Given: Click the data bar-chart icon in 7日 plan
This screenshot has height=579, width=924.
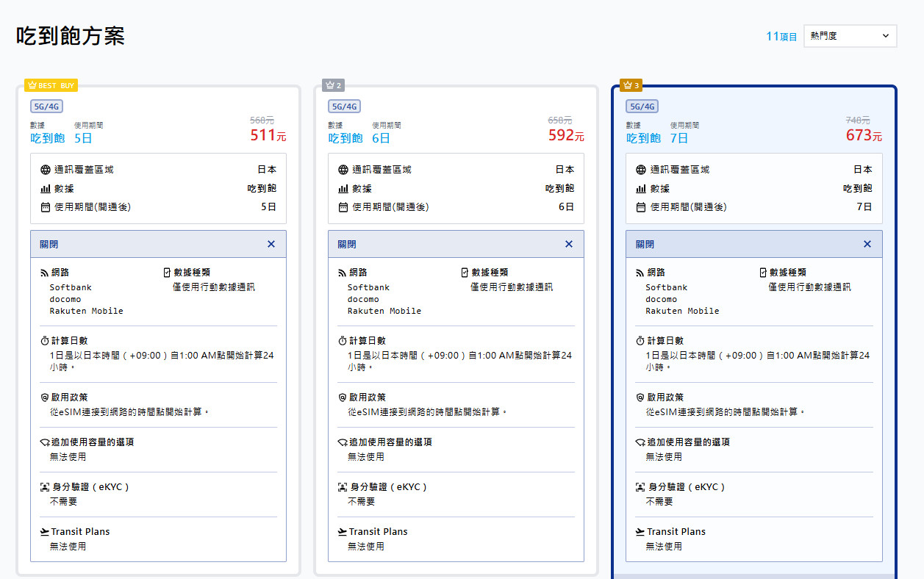Looking at the screenshot, I should [641, 189].
